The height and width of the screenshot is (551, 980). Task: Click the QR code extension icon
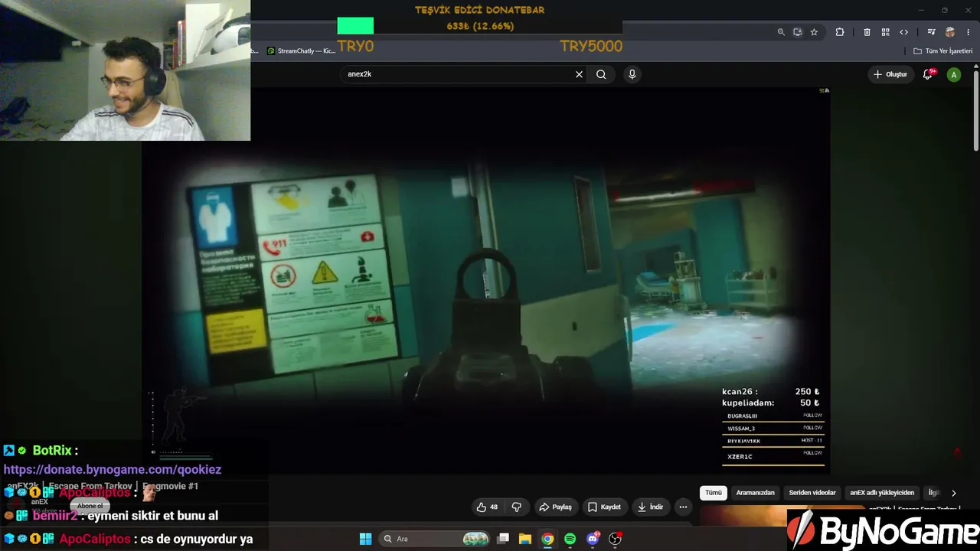885,32
